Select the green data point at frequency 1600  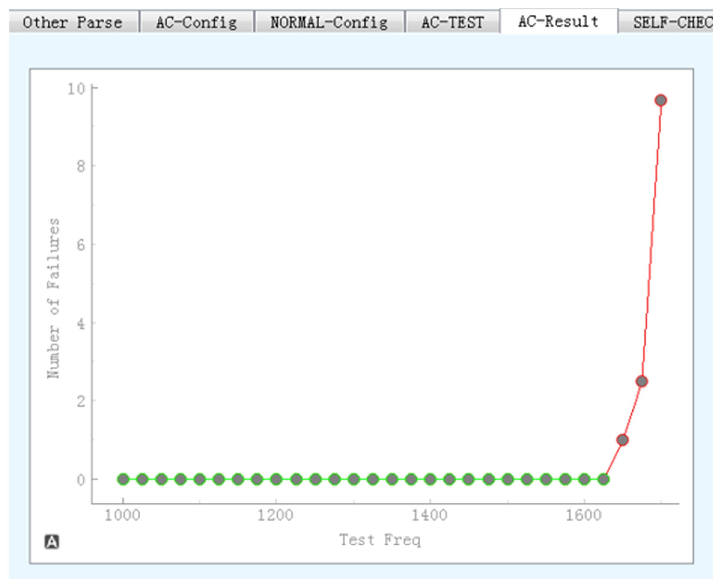(x=584, y=479)
